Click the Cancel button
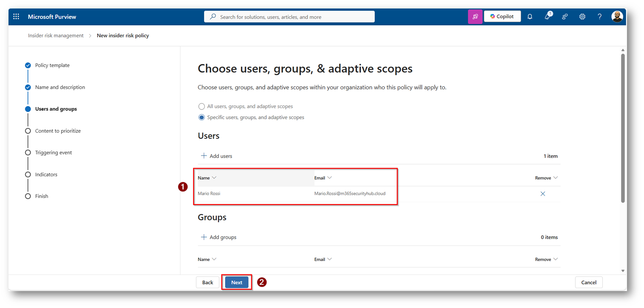 coord(589,282)
